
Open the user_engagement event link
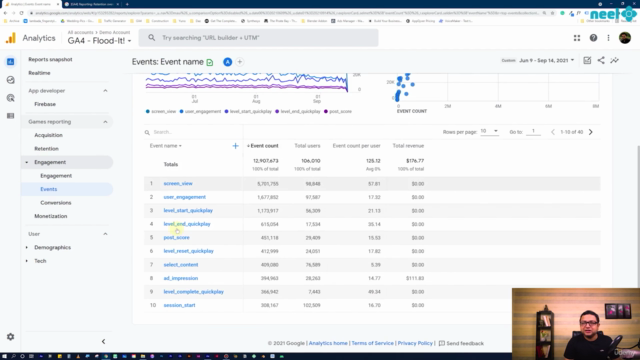pos(184,197)
